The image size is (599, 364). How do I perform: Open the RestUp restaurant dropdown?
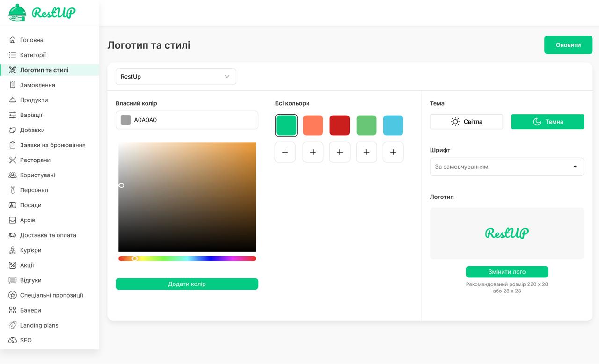pyautogui.click(x=176, y=77)
